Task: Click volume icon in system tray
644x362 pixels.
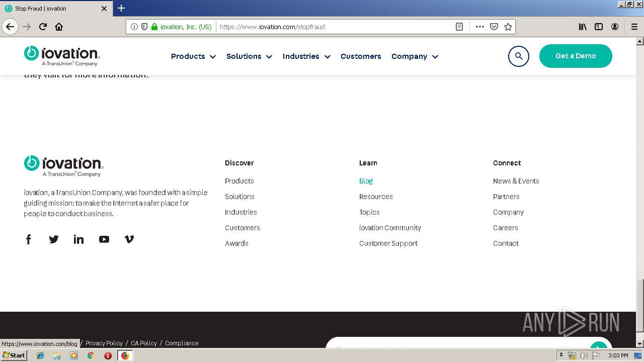Action: coord(584,355)
